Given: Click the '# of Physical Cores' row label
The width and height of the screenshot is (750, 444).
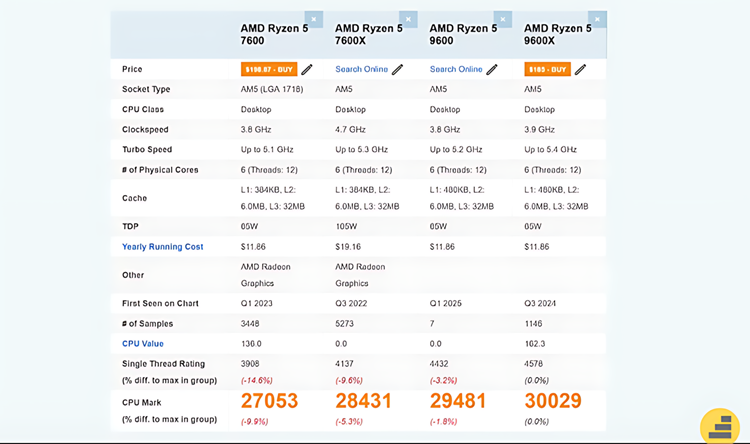Looking at the screenshot, I should 160,170.
